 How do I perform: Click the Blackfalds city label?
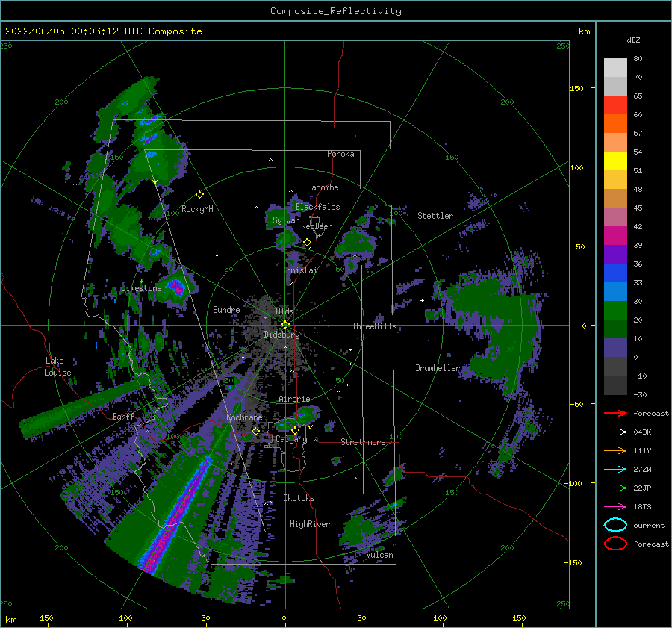317,207
